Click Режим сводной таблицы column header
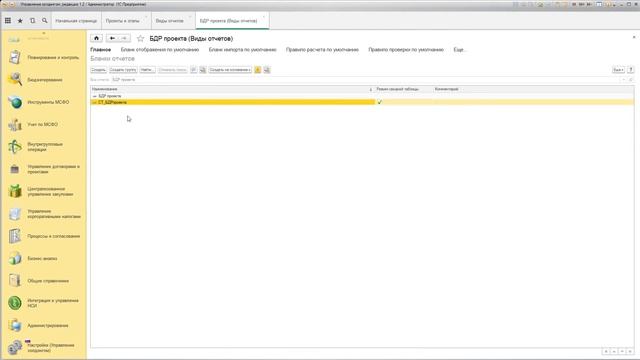The height and width of the screenshot is (360, 640). [x=403, y=89]
